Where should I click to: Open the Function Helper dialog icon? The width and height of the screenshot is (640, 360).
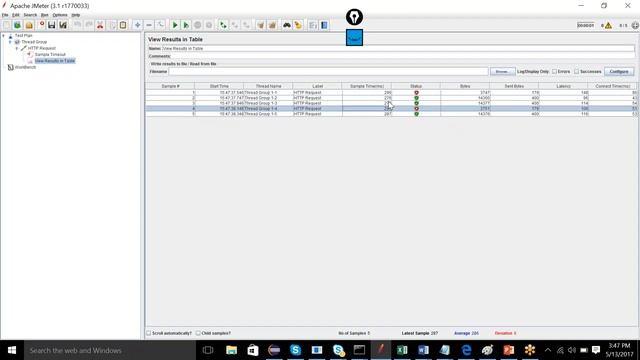coord(313,25)
